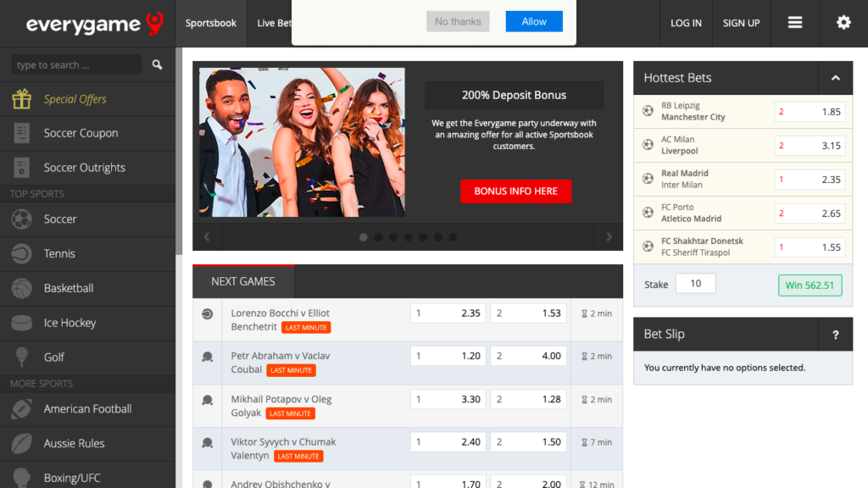
Task: Pick Liverpool odds 3.15
Action: pyautogui.click(x=810, y=146)
